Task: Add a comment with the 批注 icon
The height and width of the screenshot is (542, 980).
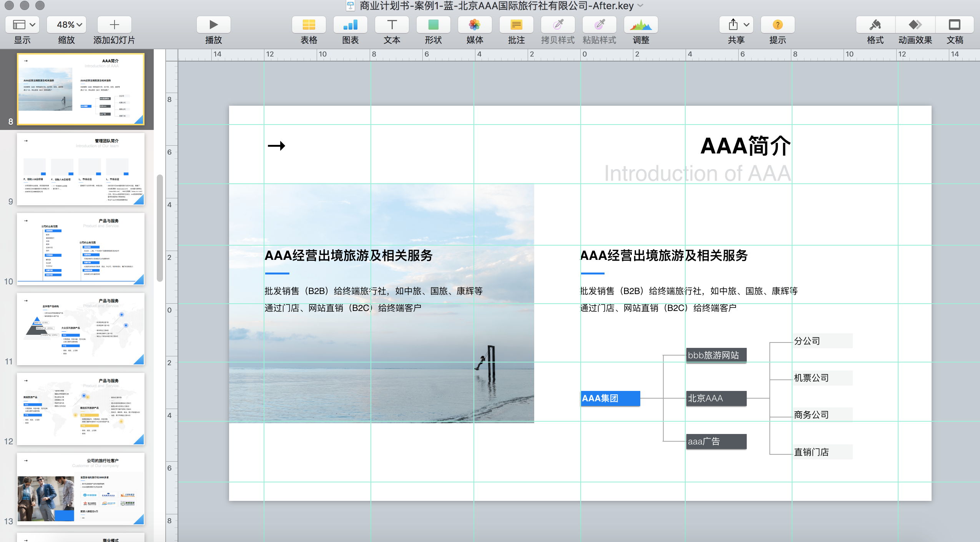Action: click(x=517, y=25)
